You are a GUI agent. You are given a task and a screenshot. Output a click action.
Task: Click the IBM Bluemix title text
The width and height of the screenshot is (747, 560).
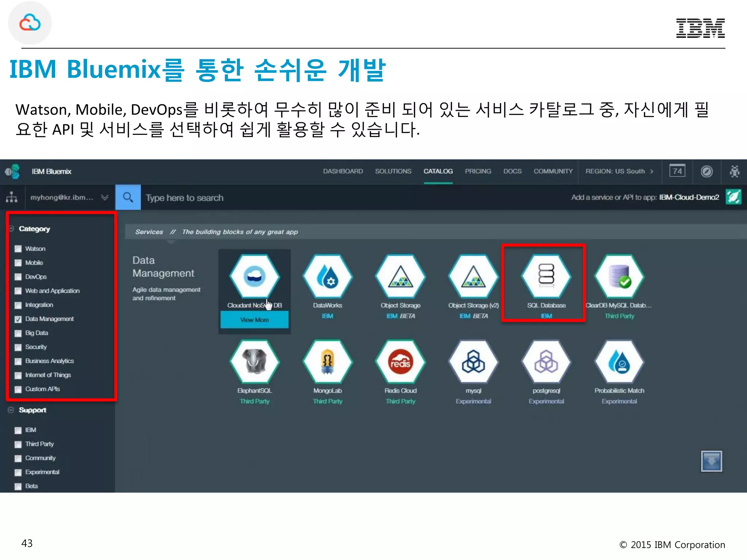tap(51, 171)
